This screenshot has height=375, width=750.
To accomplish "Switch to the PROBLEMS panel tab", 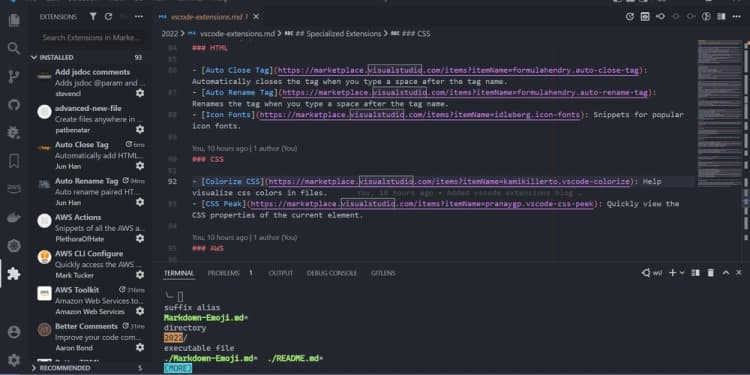I will point(223,273).
